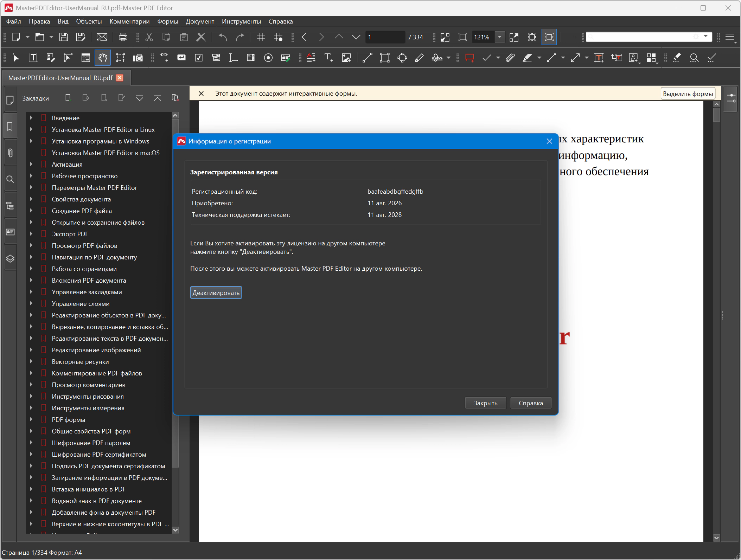The image size is (741, 560).
Task: Select the Рабочее пространство bookmark
Action: tap(85, 176)
